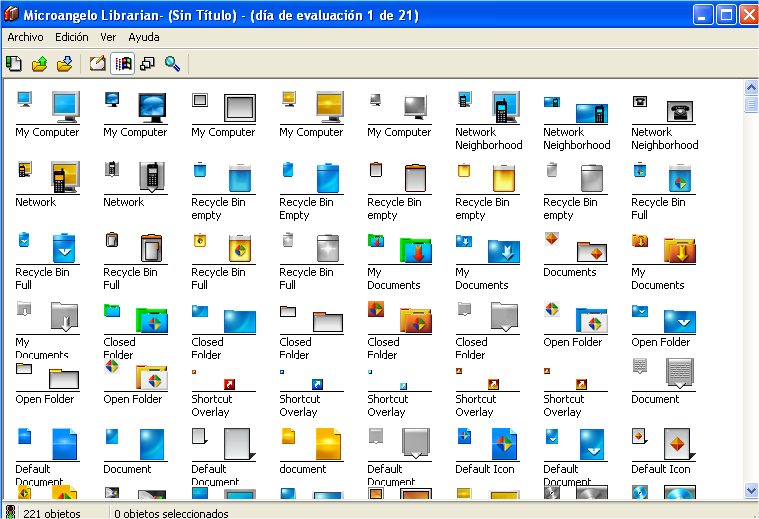Select the large gold monitor with phone Network icon
This screenshot has height=519, width=759.
[x=65, y=177]
